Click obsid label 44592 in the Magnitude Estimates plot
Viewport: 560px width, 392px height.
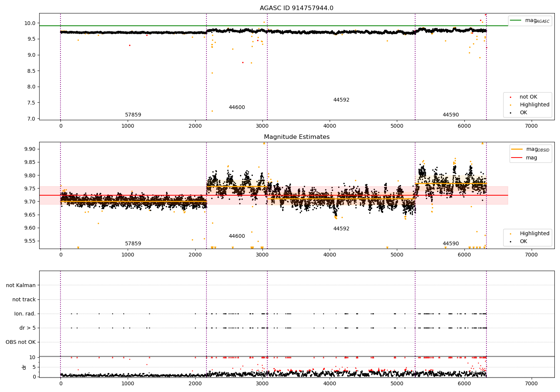point(341,229)
